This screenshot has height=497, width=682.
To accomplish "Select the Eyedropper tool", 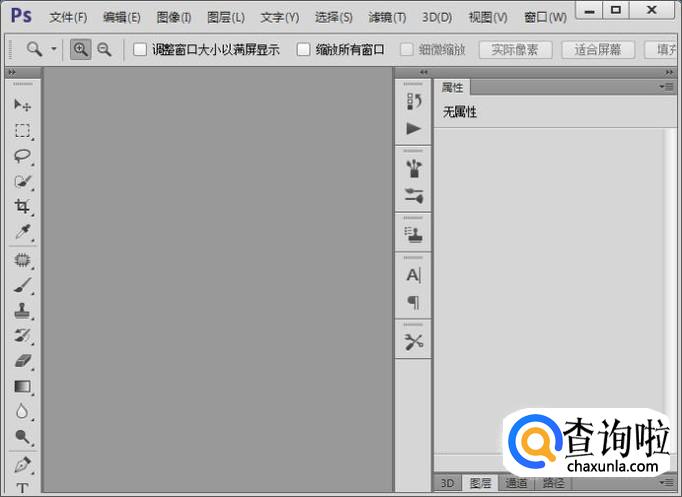I will [x=22, y=233].
